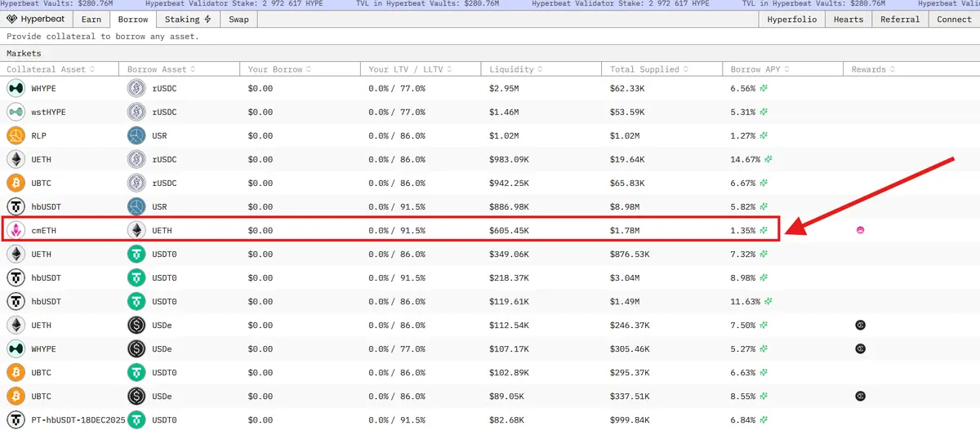Click the $8.98M total supplied value
Viewport: 980px width, 430px height.
[625, 206]
